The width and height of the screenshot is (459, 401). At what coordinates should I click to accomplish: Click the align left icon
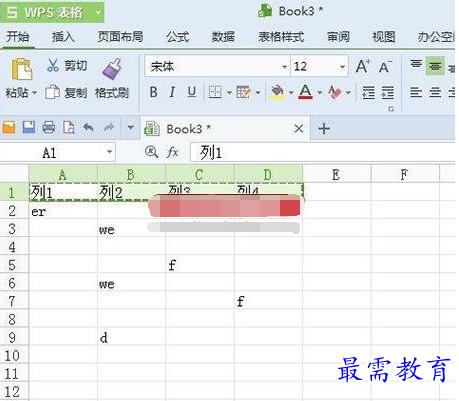[x=416, y=92]
